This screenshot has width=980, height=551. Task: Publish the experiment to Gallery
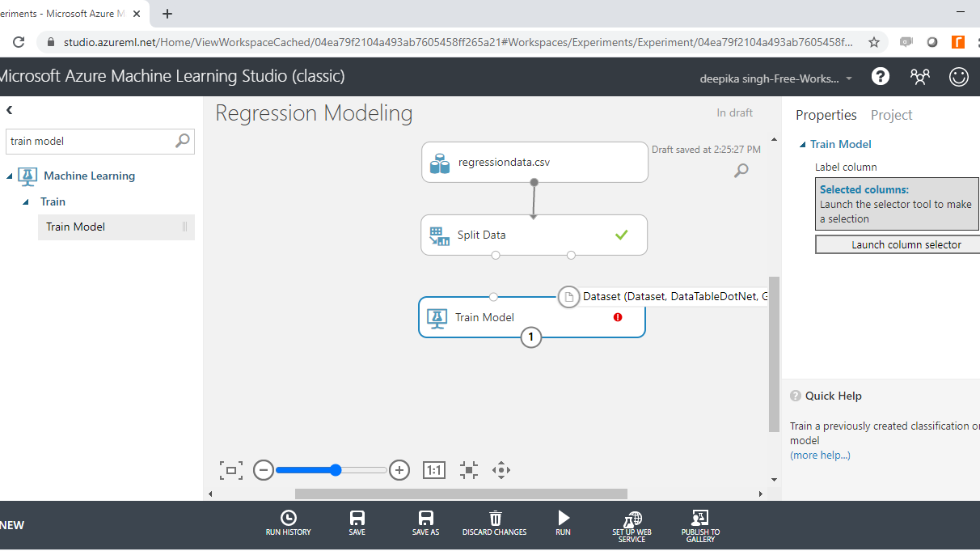tap(700, 526)
